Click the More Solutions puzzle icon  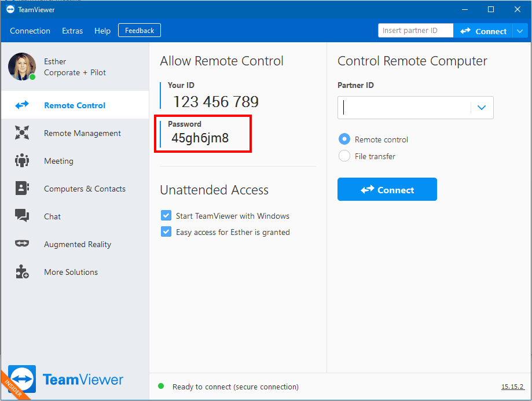(22, 272)
